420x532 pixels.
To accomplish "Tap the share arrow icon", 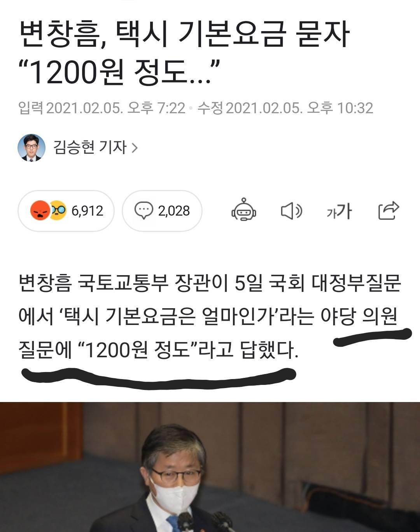I will pos(388,211).
